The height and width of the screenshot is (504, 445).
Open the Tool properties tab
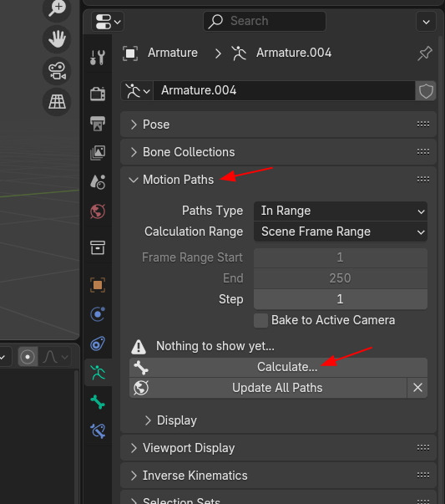point(98,58)
